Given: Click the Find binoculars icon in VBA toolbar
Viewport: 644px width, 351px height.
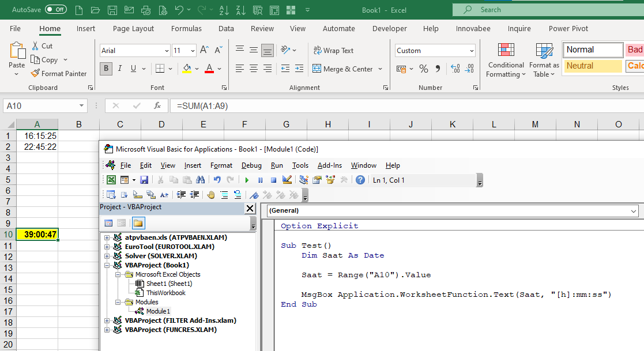Looking at the screenshot, I should (x=200, y=180).
